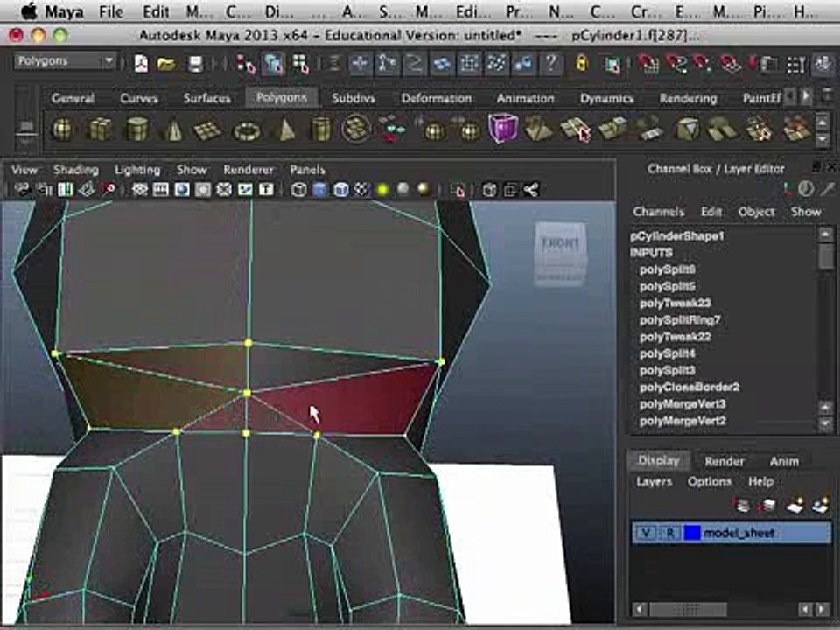Switch to the Render layer tab
Image resolution: width=840 pixels, height=630 pixels.
point(724,461)
